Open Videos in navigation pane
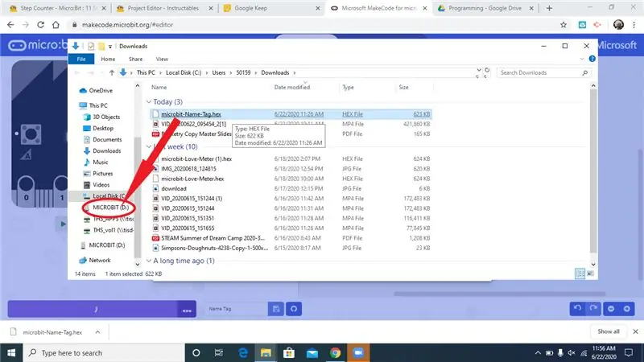 [101, 185]
